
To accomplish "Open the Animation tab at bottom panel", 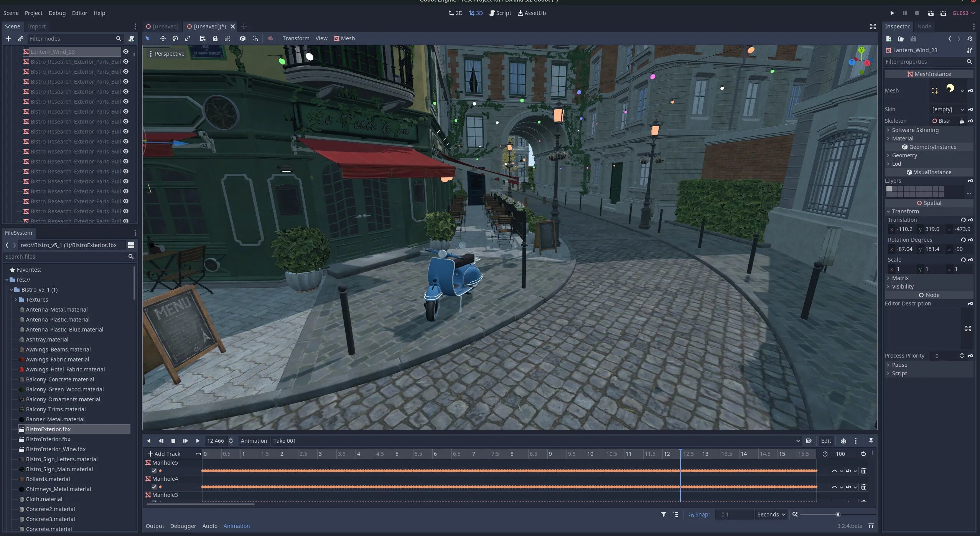I will coord(236,525).
